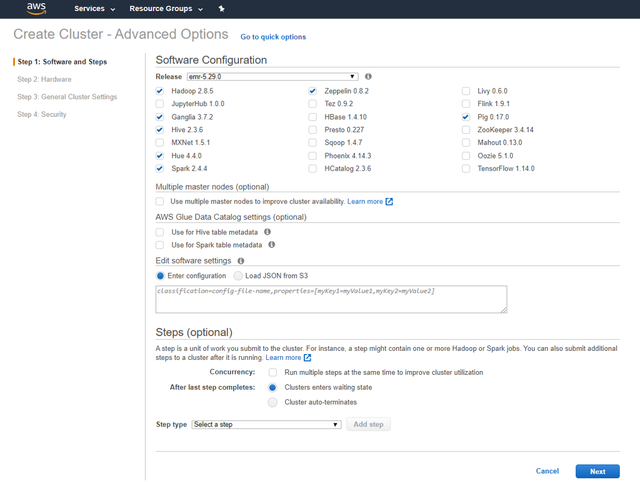
Task: Open Learn more link in Steps section
Action: [283, 358]
